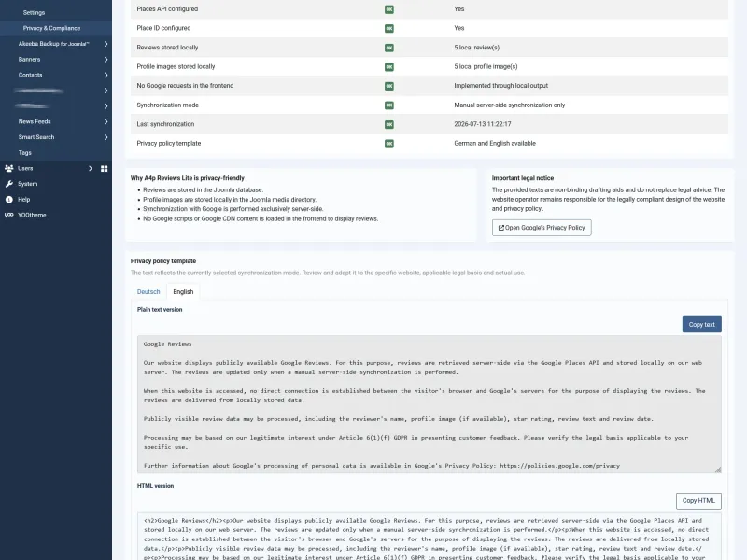Image resolution: width=747 pixels, height=560 pixels.
Task: Click the OK badge for Synchronization mode
Action: 389,105
